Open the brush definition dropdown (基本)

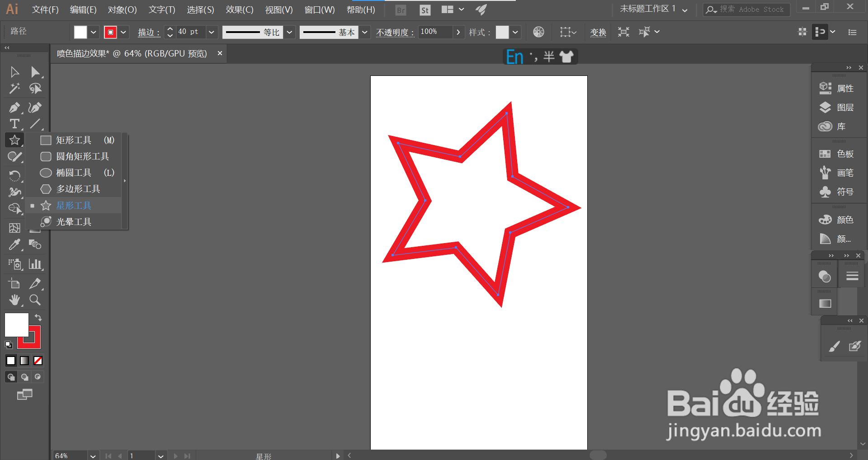click(364, 33)
